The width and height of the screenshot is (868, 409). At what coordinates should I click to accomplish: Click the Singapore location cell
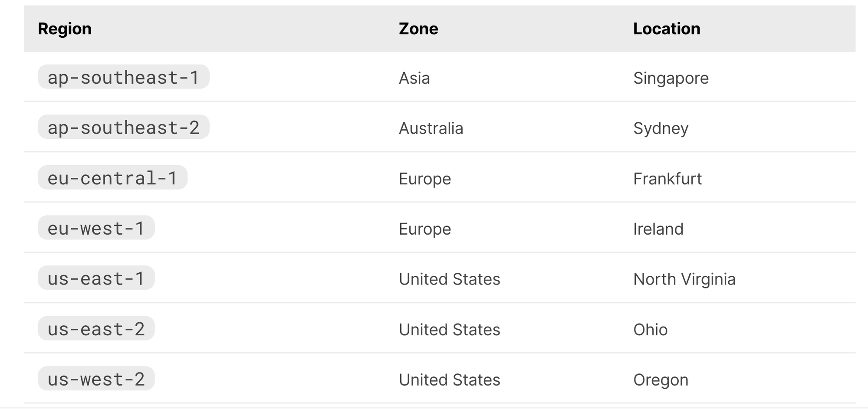pos(671,78)
